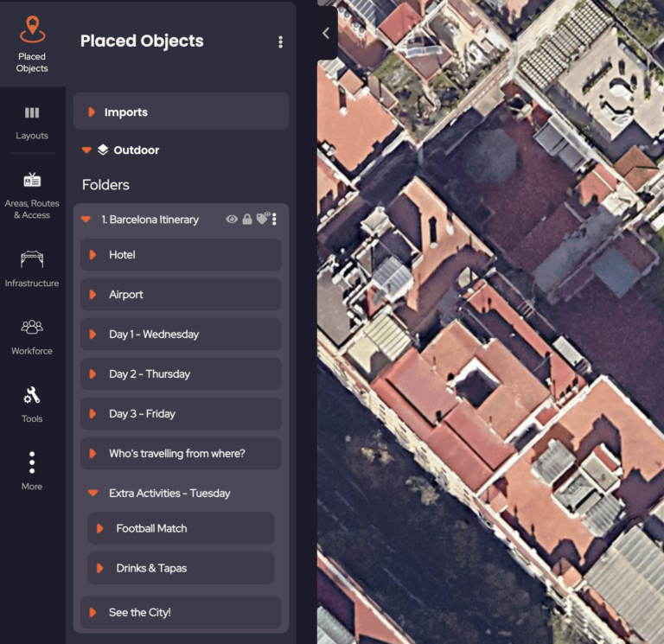Expand the Football Match folder
The width and height of the screenshot is (664, 644).
pos(99,528)
